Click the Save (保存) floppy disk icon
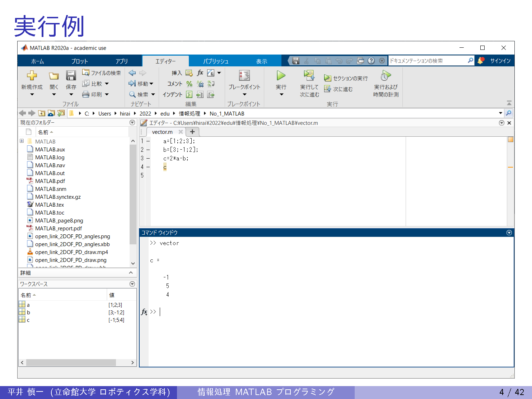The height and width of the screenshot is (399, 532). (71, 76)
